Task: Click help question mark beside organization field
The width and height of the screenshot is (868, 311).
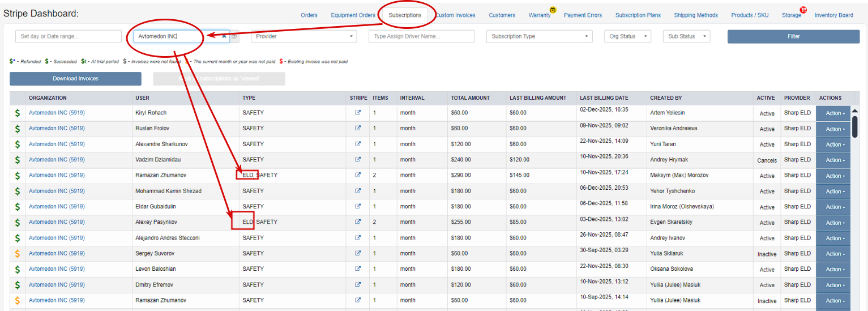Action: 234,36
